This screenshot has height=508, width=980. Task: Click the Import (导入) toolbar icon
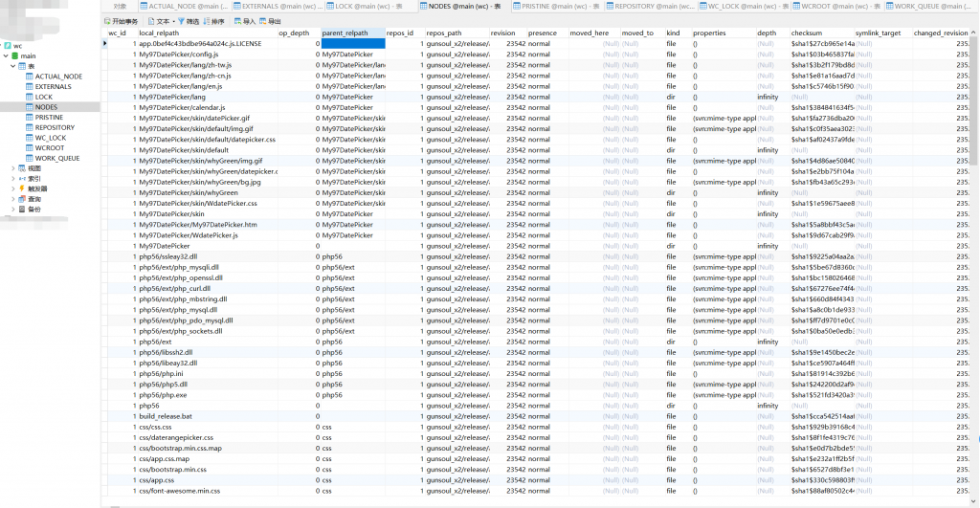coord(236,20)
